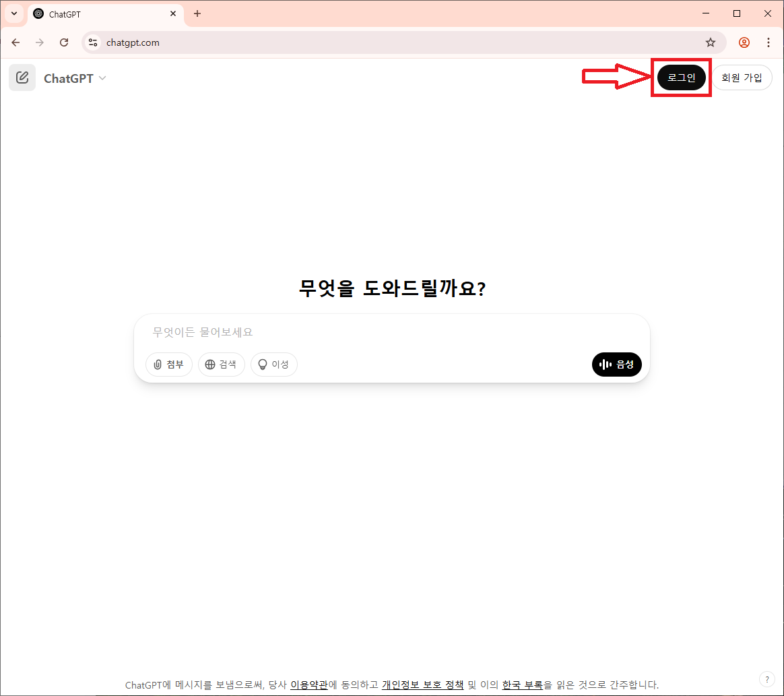
Task: Open the ChatGPT model dropdown
Action: point(75,79)
